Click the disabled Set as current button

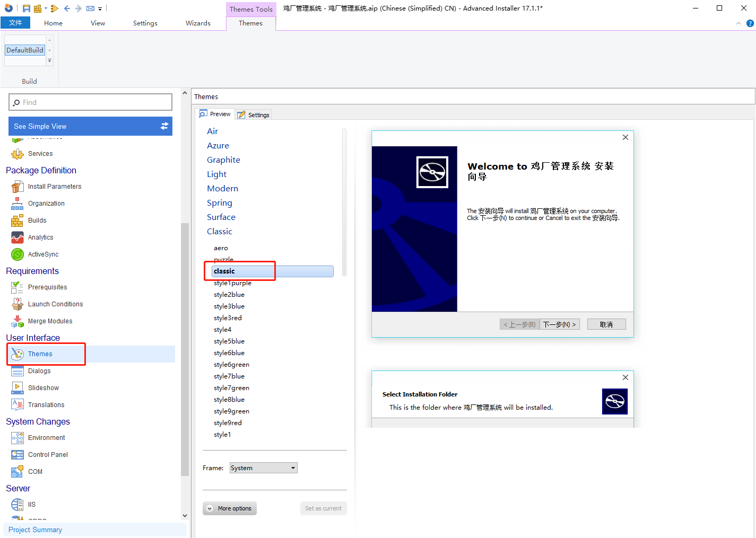pos(323,508)
